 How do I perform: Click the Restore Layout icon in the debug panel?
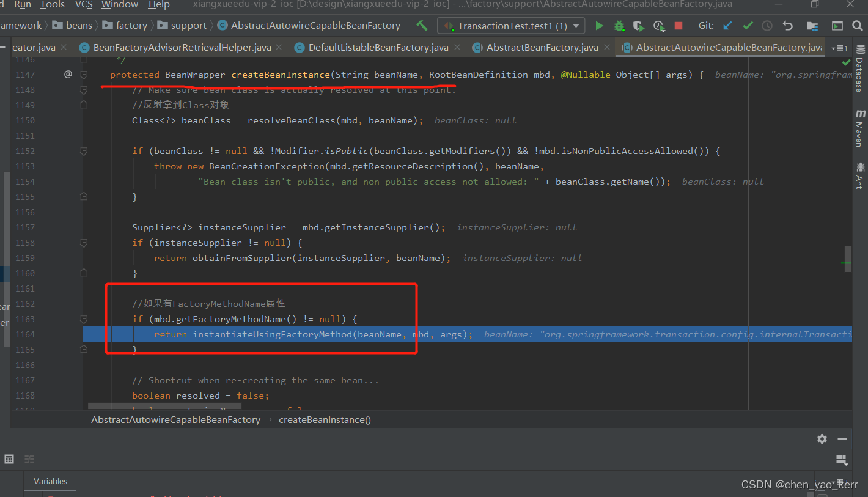click(841, 459)
